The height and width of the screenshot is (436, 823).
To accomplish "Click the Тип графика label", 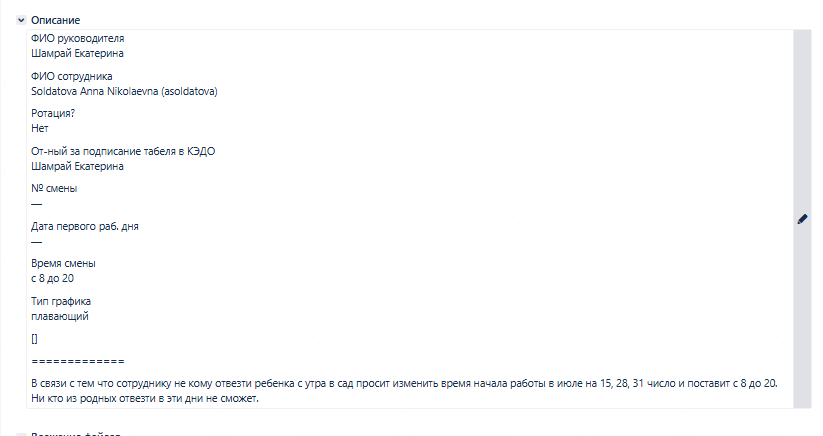I will pyautogui.click(x=61, y=301).
